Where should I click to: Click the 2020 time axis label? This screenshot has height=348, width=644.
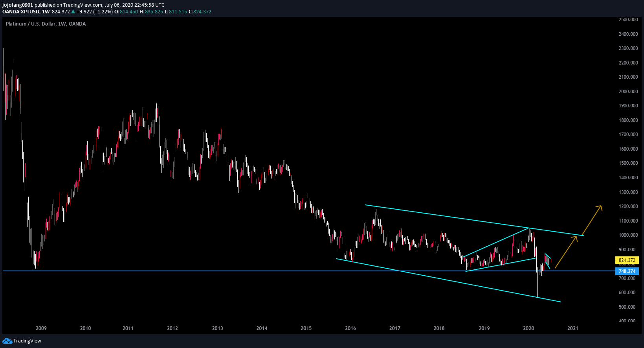tap(528, 328)
